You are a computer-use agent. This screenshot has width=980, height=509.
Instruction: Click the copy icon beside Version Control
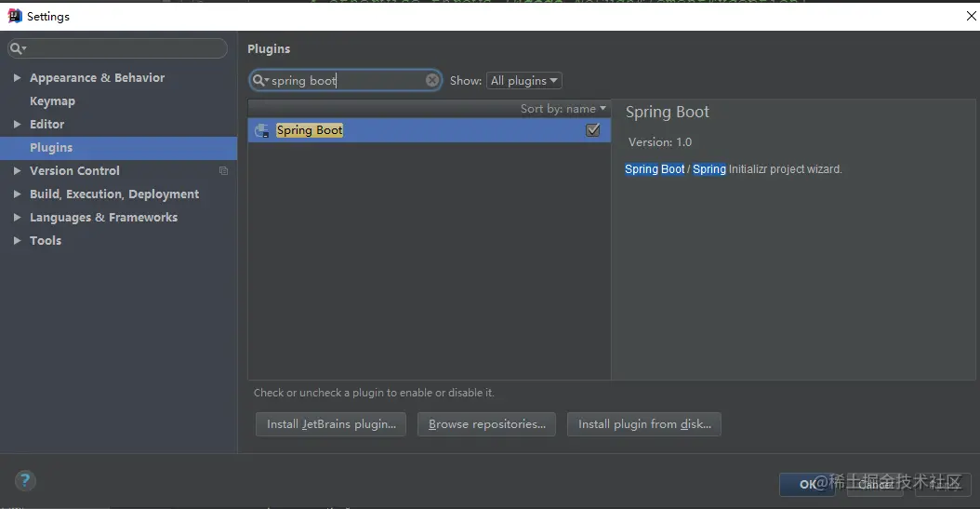point(223,170)
